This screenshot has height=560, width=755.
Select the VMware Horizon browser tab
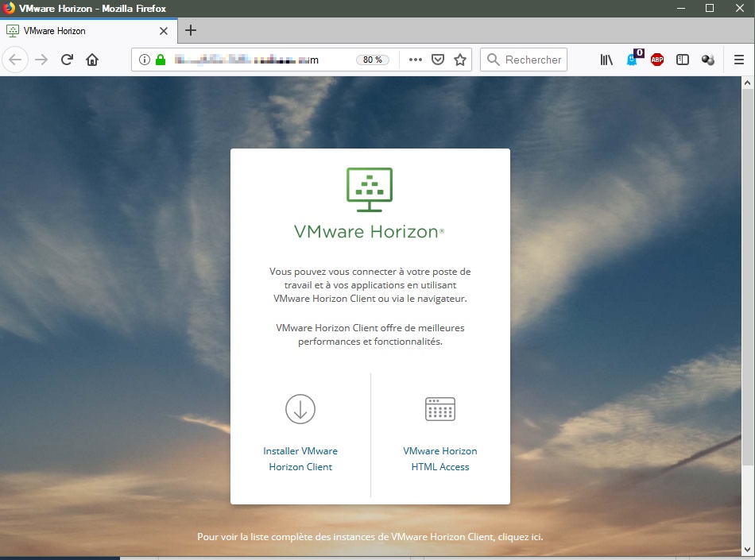pos(89,31)
